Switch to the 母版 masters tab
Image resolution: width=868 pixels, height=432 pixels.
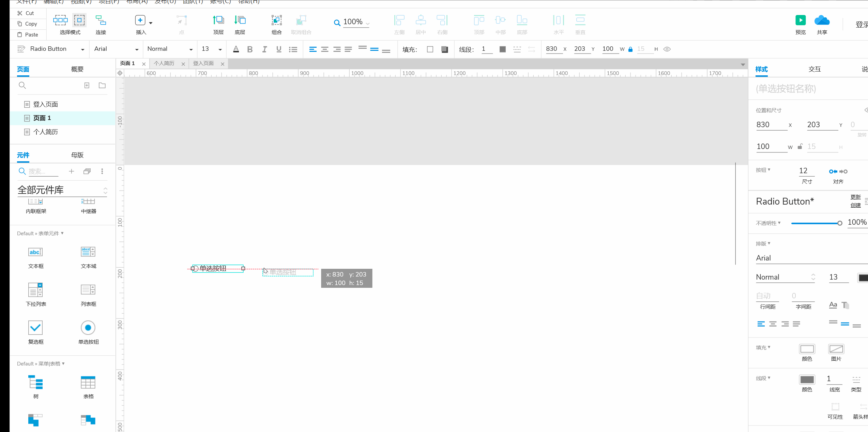pos(77,155)
